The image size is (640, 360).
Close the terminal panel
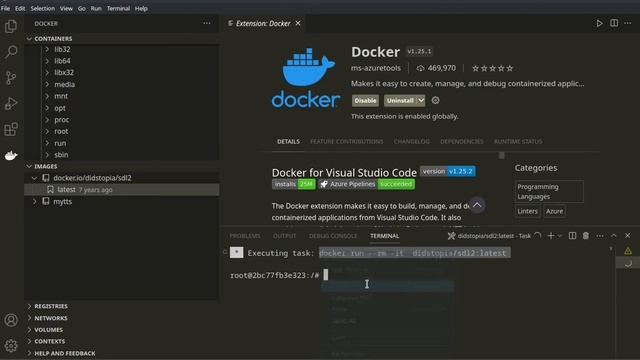[x=628, y=236]
